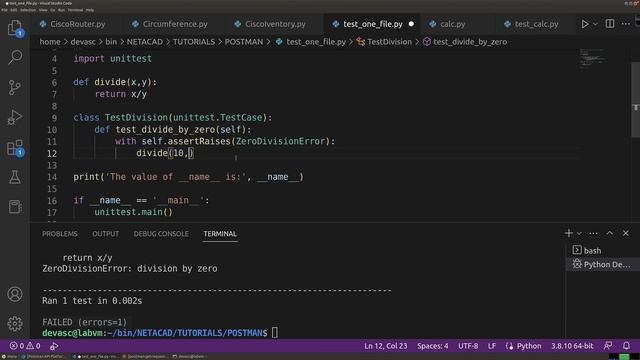This screenshot has width=640, height=360.
Task: Select the Python Debug terminal instance
Action: [602, 264]
